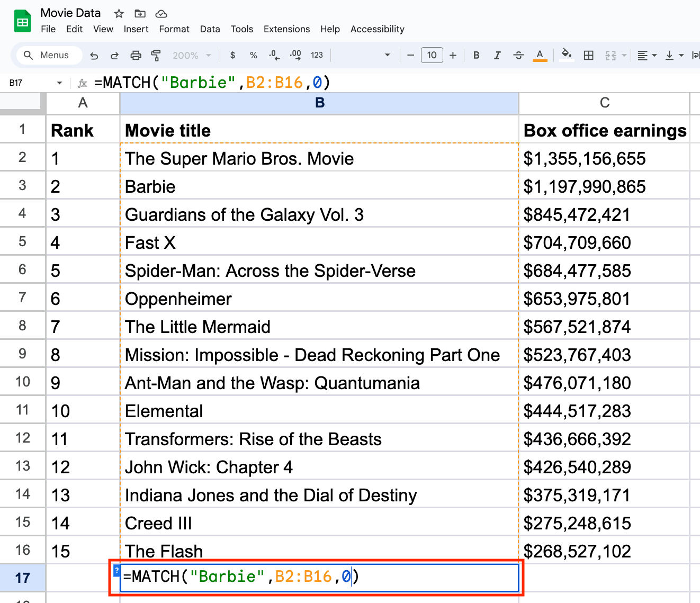Image resolution: width=700 pixels, height=603 pixels.
Task: Open the Google Sheets home icon
Action: [x=22, y=21]
